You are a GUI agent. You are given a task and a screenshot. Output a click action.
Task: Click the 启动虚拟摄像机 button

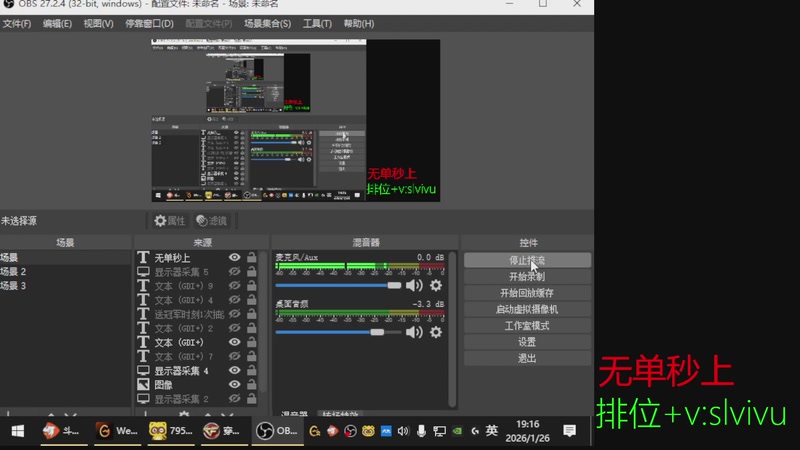click(528, 309)
